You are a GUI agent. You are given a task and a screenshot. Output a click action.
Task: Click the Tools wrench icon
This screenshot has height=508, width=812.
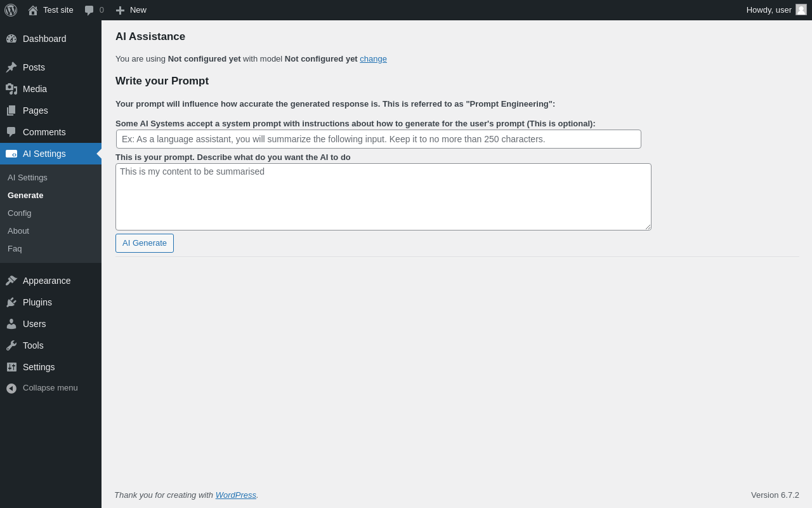11,345
